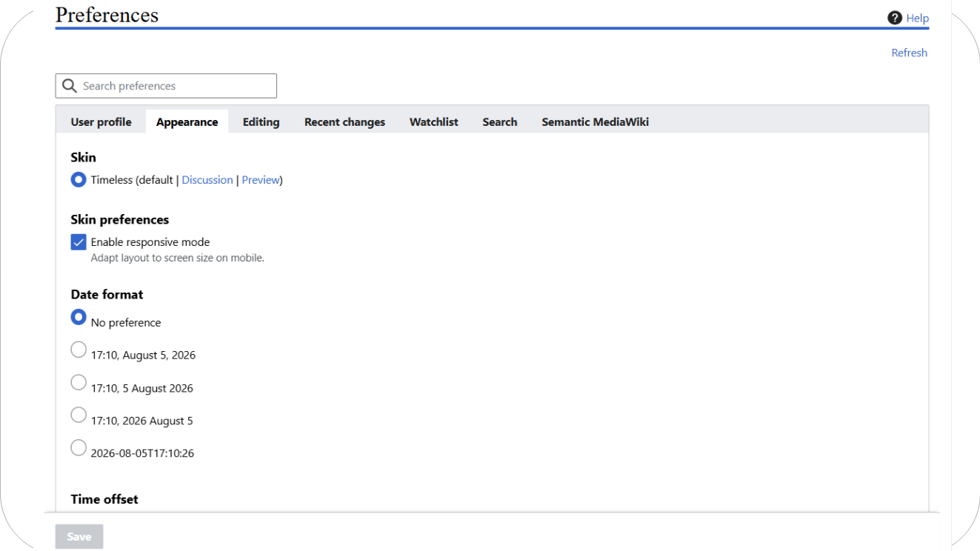
Task: Focus the Search preferences input field
Action: point(166,86)
